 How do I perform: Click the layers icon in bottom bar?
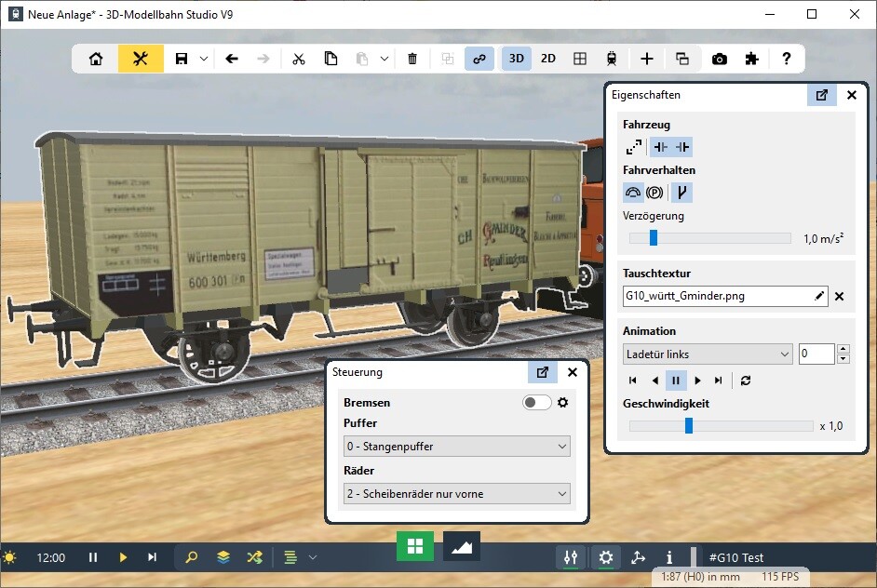tap(223, 557)
